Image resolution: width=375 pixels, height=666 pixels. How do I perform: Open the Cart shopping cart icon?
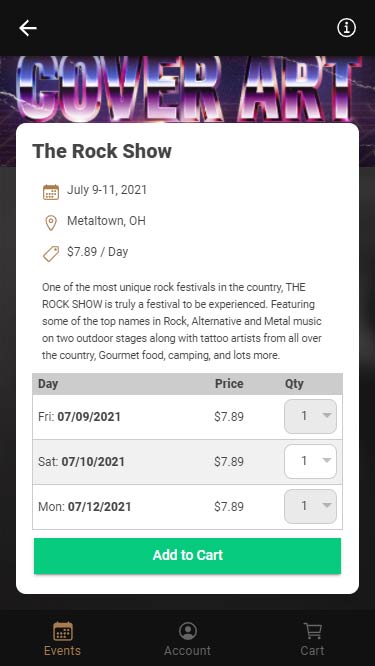pos(313,631)
